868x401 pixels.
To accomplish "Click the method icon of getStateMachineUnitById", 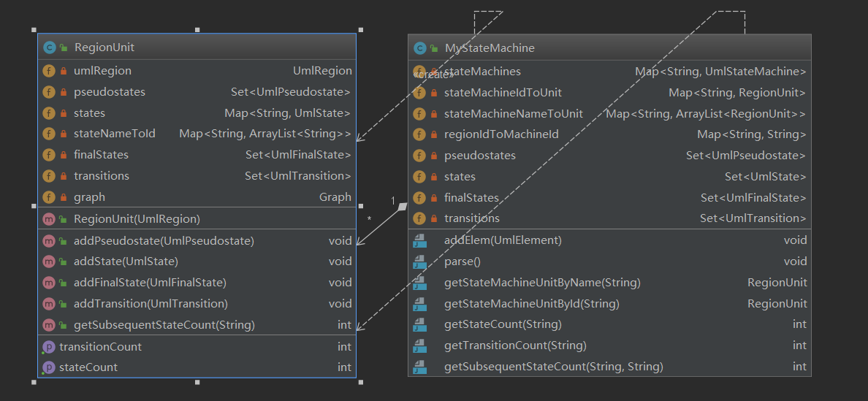I will click(x=419, y=304).
